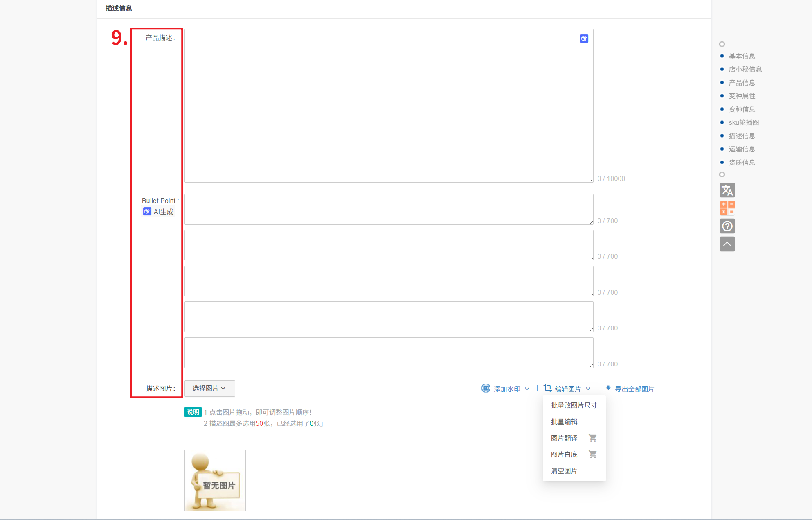
Task: Click the scroll-to-top arrow icon
Action: 727,244
